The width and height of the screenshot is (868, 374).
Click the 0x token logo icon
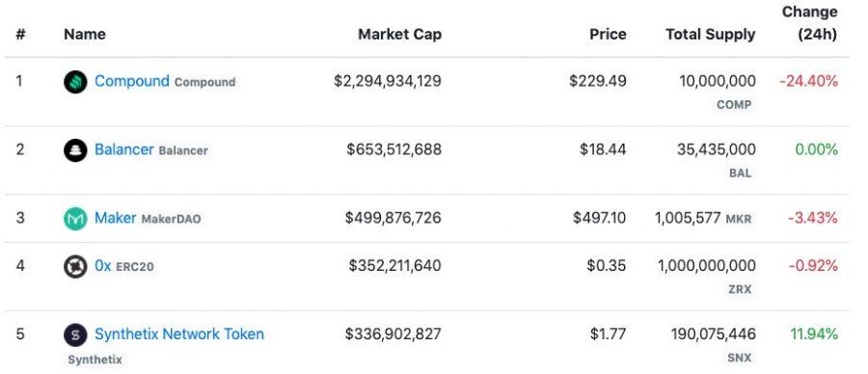click(75, 267)
